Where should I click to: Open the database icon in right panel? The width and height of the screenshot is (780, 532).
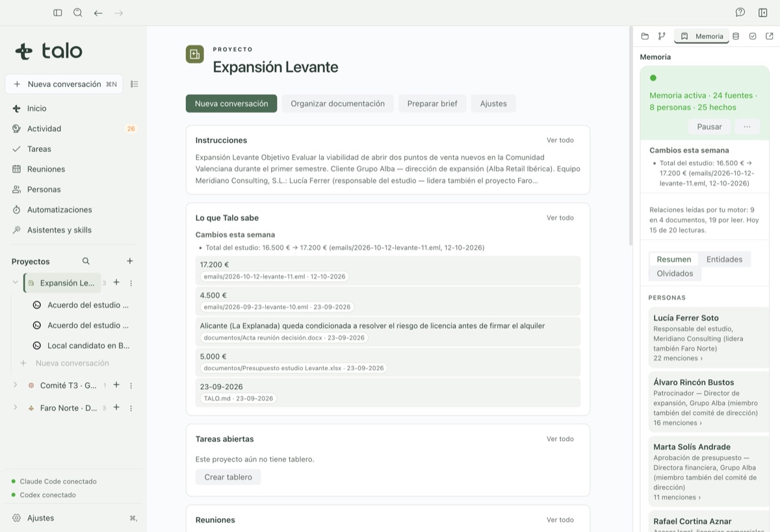(x=736, y=36)
